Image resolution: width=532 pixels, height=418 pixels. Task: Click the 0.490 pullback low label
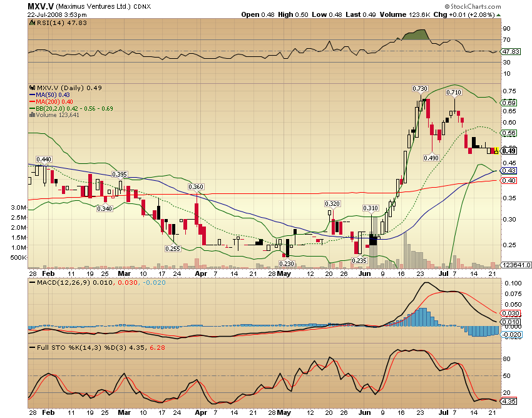(431, 158)
